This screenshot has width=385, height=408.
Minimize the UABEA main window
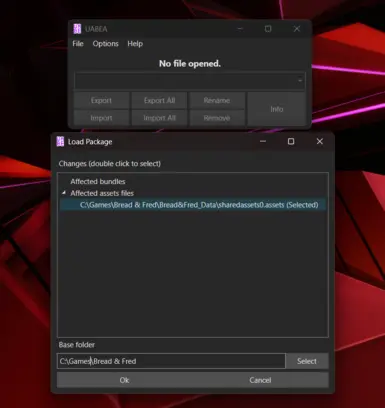(x=240, y=29)
